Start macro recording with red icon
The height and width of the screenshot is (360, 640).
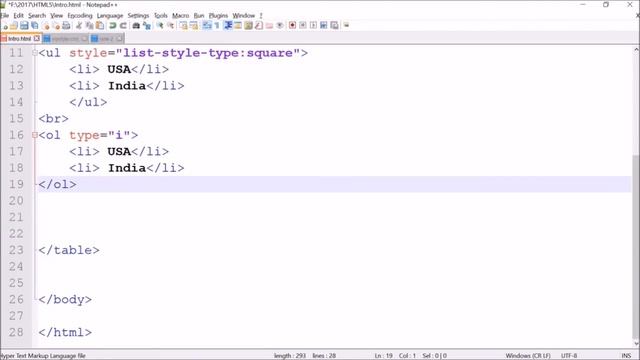coord(292,25)
